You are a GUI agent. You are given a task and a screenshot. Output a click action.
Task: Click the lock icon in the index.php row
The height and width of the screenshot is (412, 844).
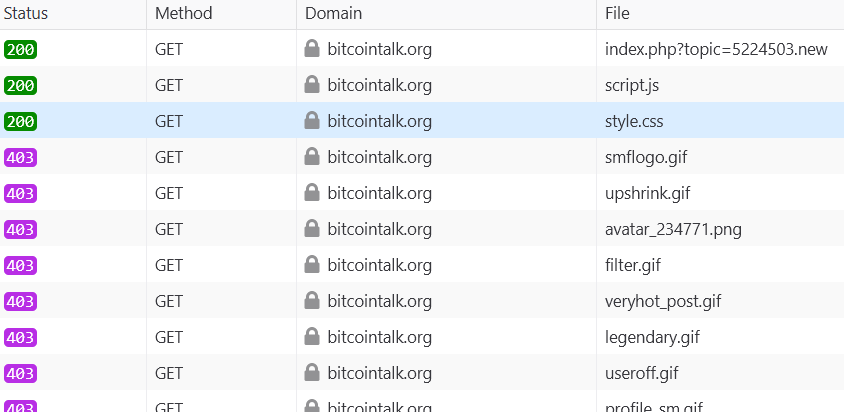312,49
